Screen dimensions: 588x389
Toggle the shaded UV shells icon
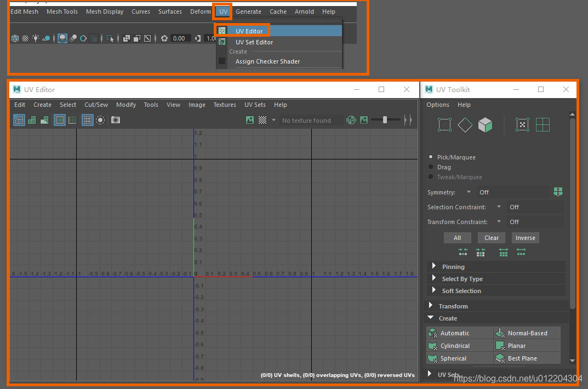coord(32,120)
